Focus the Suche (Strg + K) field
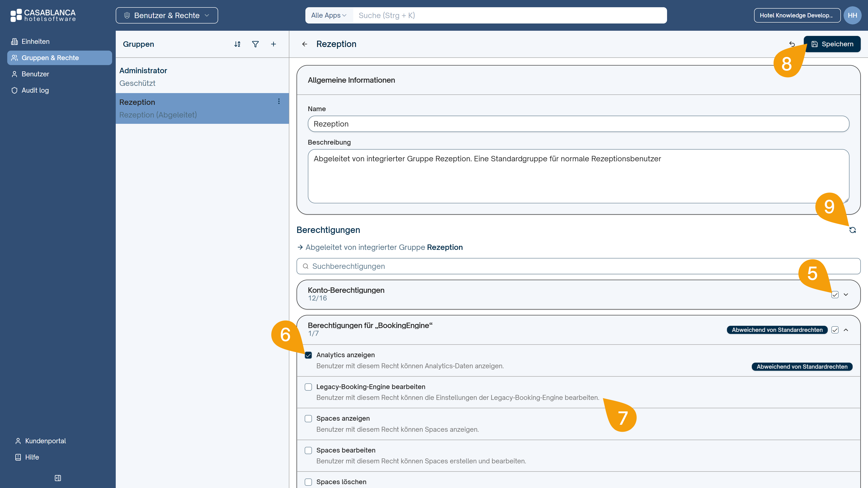868x488 pixels. (x=509, y=15)
